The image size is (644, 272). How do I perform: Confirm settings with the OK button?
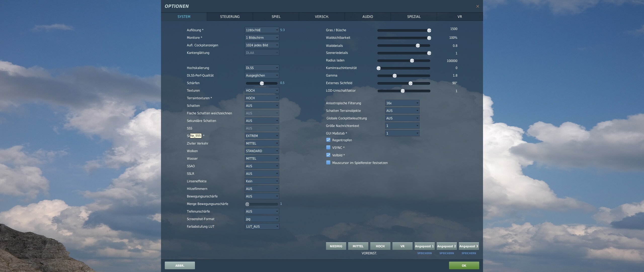[464, 265]
